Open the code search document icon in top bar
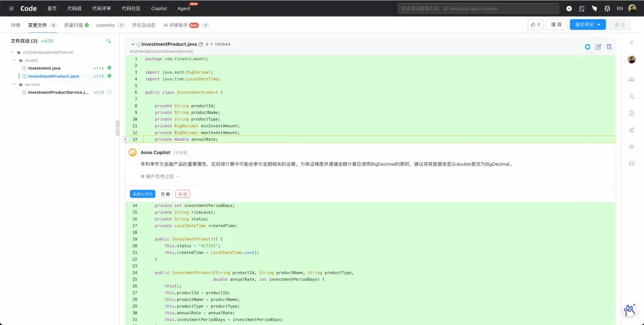 click(x=581, y=8)
